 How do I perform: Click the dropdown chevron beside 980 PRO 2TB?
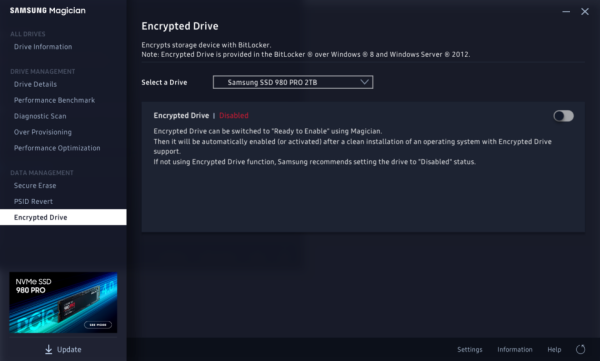(x=364, y=82)
